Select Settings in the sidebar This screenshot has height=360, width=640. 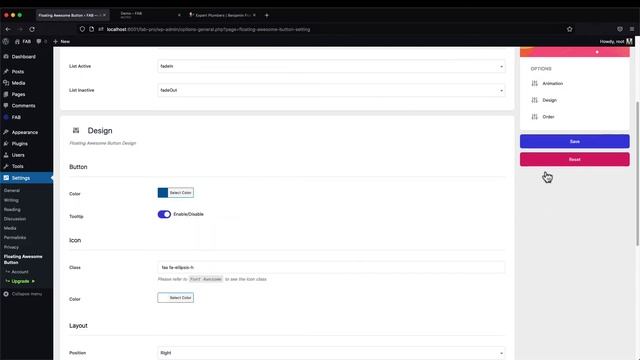point(27,178)
